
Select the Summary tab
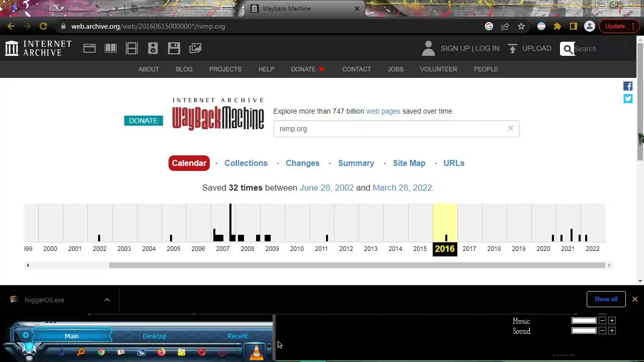coord(356,163)
